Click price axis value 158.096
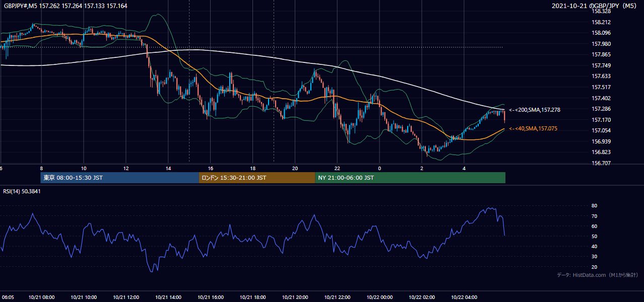The image size is (644, 302). click(x=602, y=33)
